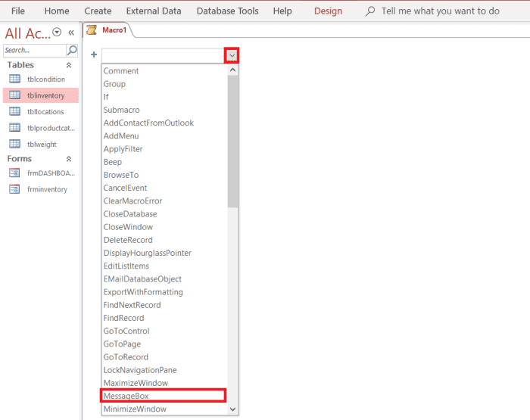The width and height of the screenshot is (530, 420).
Task: Collapse the Forms group
Action: click(x=69, y=159)
